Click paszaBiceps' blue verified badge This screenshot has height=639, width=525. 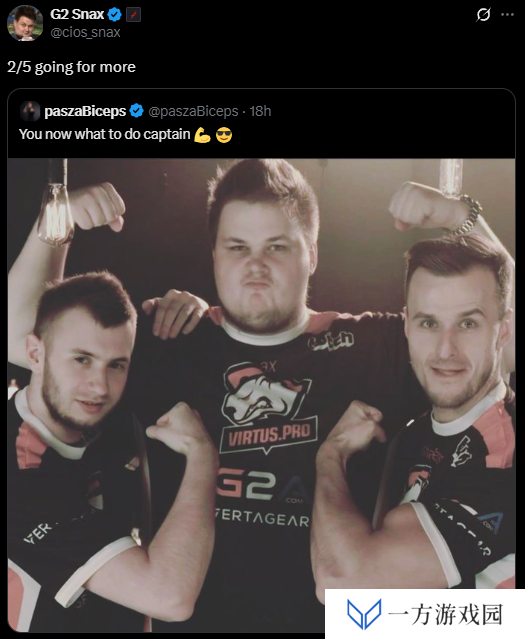coord(137,110)
